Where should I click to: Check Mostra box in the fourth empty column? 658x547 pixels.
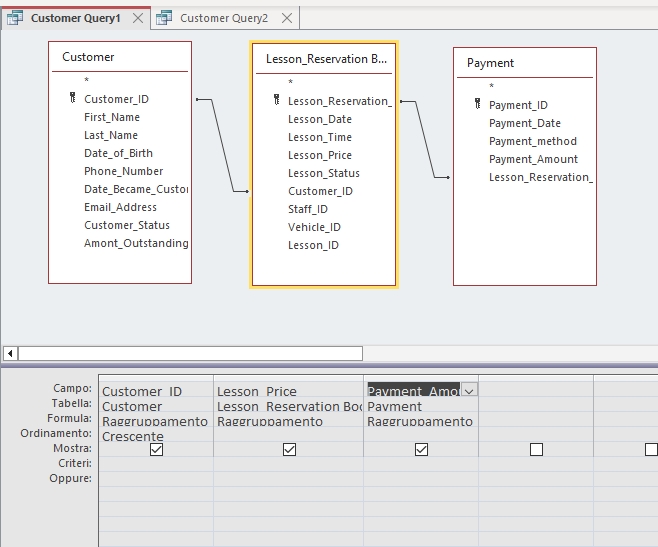pos(536,450)
